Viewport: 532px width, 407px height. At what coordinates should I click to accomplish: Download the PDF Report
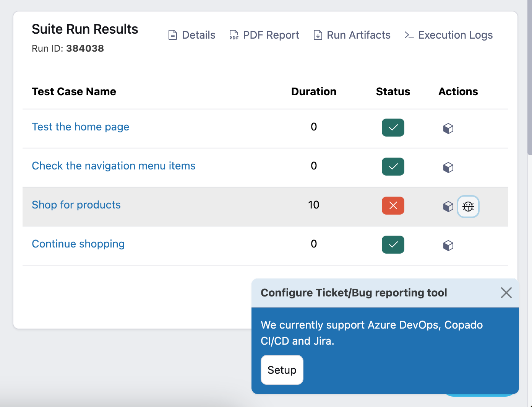point(264,35)
